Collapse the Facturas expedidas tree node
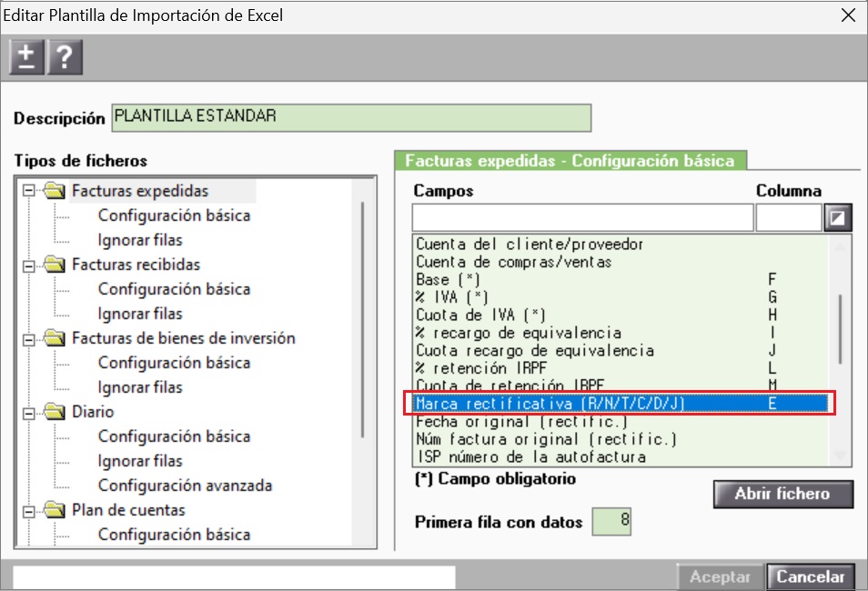This screenshot has width=868, height=591. [x=29, y=192]
